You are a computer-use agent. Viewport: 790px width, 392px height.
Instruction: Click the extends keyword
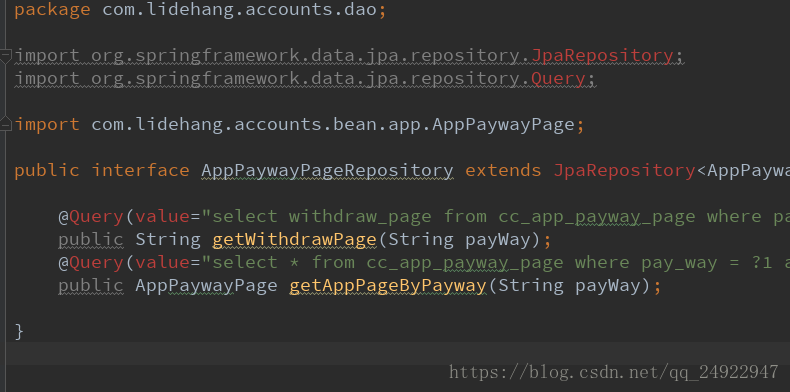(503, 170)
